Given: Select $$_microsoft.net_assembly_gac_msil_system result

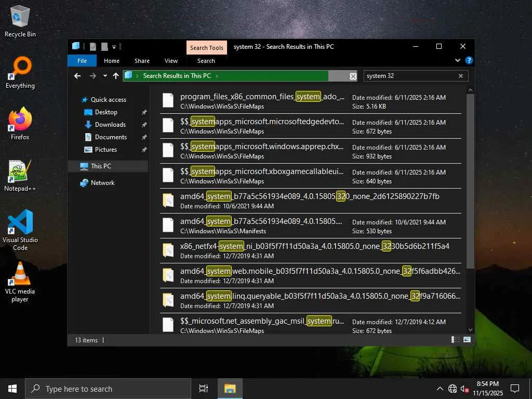Looking at the screenshot, I should pyautogui.click(x=311, y=324).
